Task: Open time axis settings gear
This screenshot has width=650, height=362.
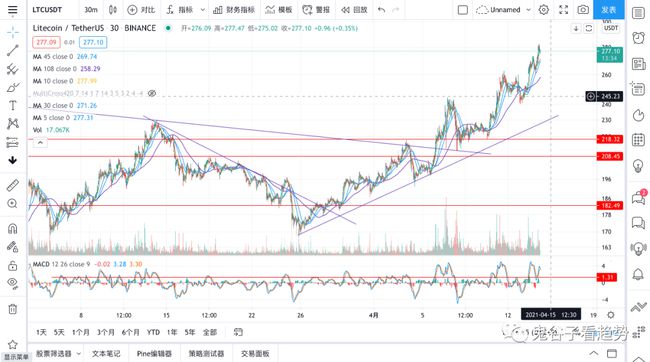Action: pos(611,315)
